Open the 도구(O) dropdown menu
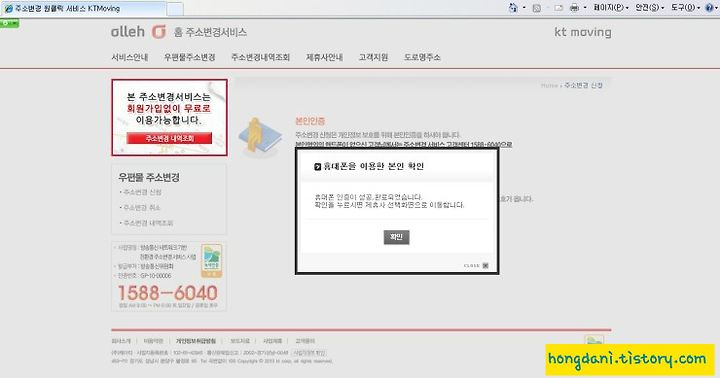The image size is (720, 378). coord(686,7)
